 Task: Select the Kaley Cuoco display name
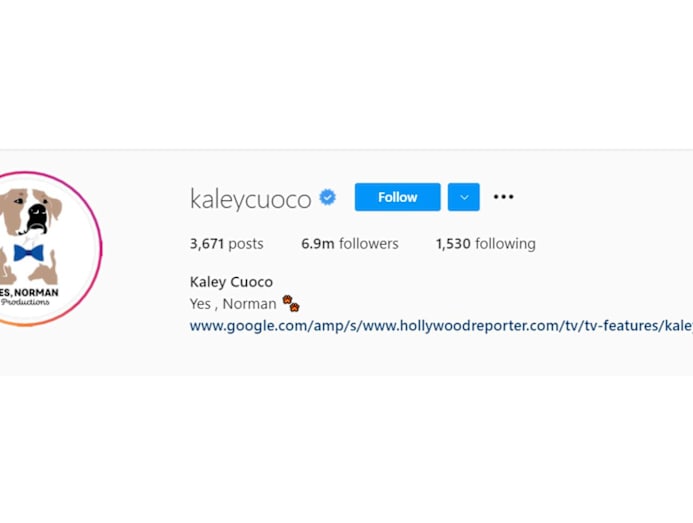tap(231, 282)
